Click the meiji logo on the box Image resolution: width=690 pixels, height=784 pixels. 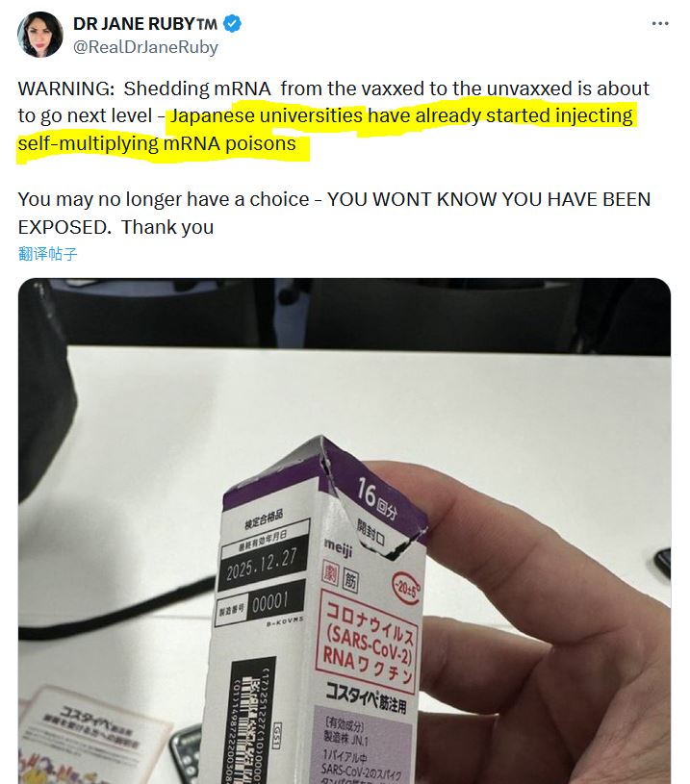click(x=338, y=547)
